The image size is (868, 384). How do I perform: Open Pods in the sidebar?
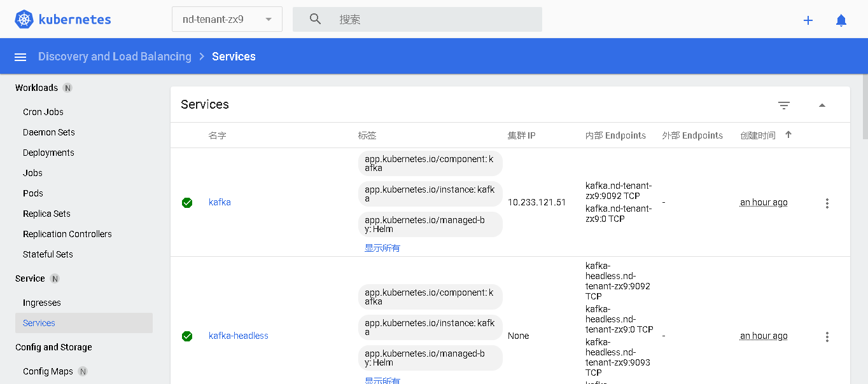point(33,193)
